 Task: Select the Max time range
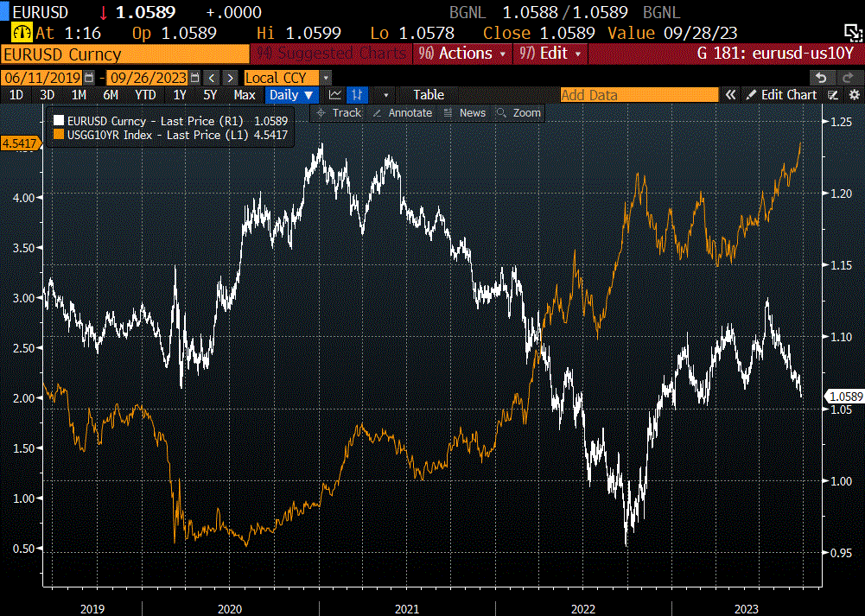245,95
